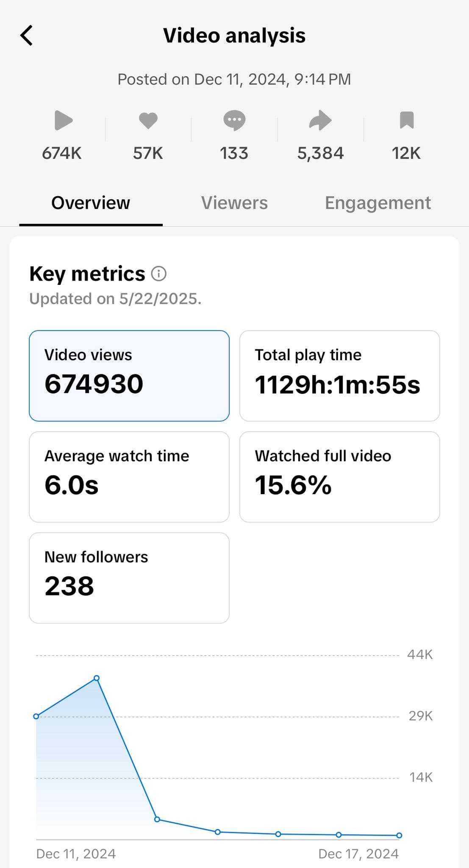This screenshot has height=868, width=469.
Task: Click the Watched full video percentage card
Action: click(x=340, y=476)
